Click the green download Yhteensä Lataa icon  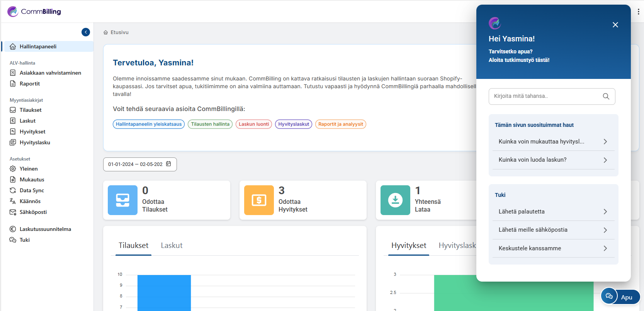coord(395,200)
